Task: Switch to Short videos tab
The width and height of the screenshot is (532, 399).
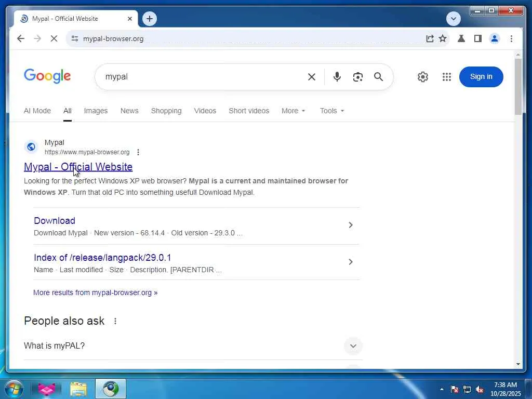Action: pyautogui.click(x=249, y=111)
